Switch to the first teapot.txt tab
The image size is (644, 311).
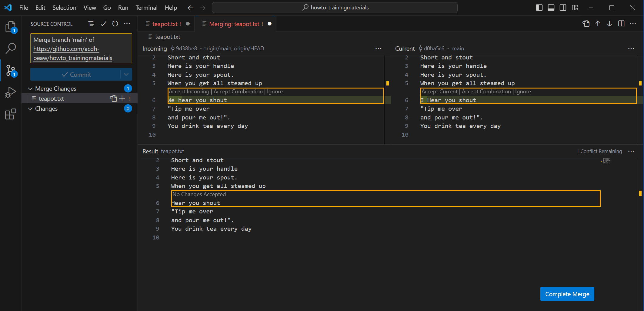[165, 24]
